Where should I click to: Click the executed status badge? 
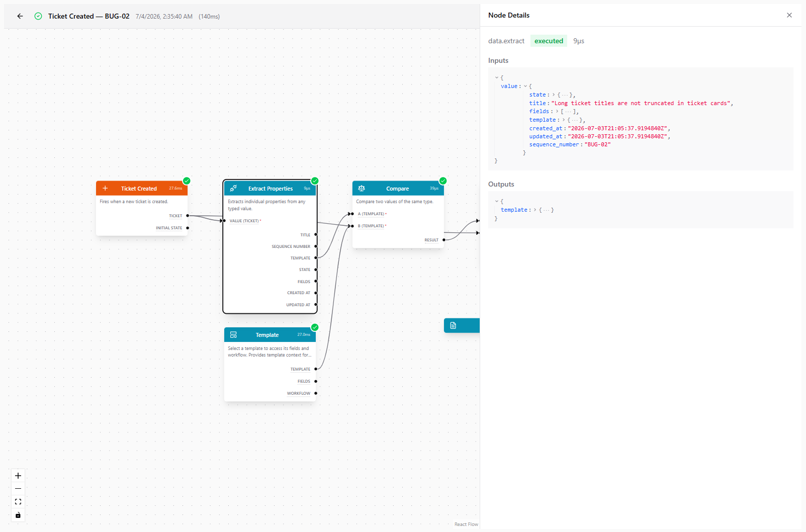[549, 41]
